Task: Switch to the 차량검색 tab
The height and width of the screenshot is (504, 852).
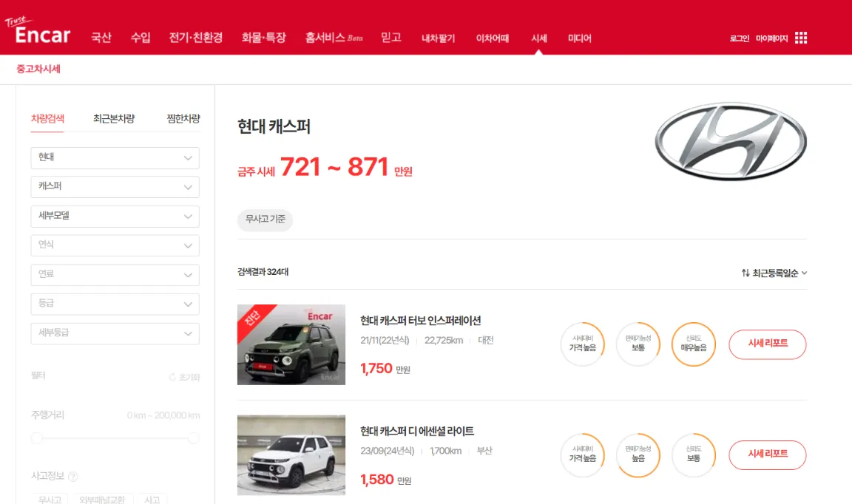Action: (47, 118)
